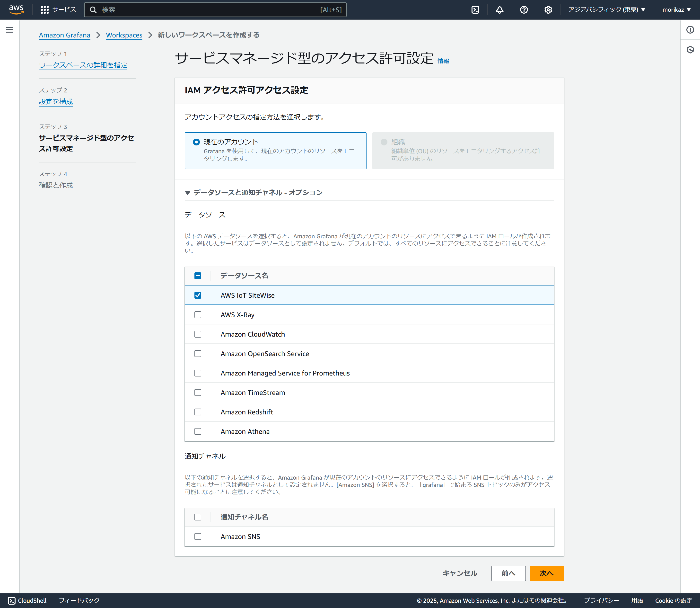The width and height of the screenshot is (700, 608).
Task: Check the AWS X-Ray checkbox
Action: pyautogui.click(x=198, y=315)
